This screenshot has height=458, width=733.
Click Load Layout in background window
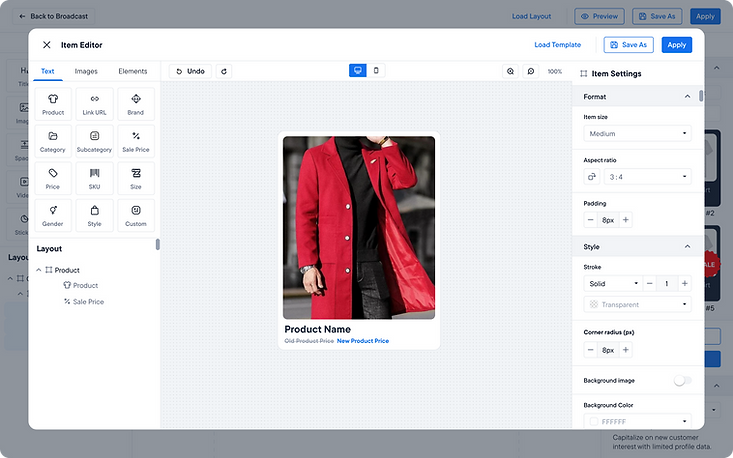(x=532, y=16)
